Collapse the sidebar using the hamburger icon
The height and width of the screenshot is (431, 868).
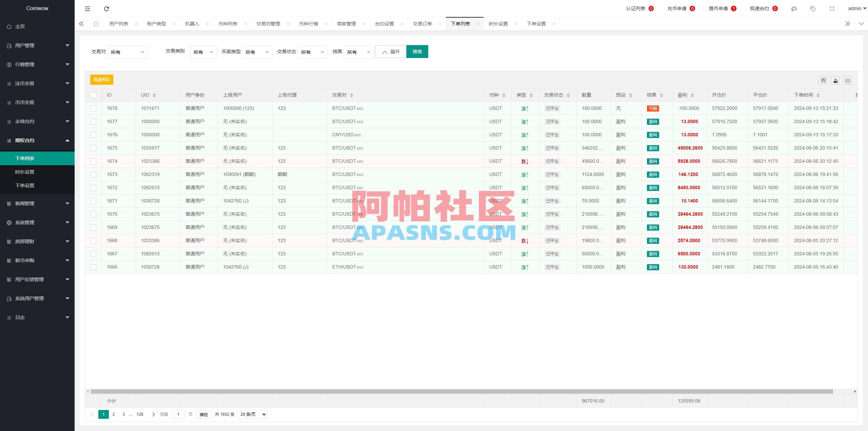87,9
